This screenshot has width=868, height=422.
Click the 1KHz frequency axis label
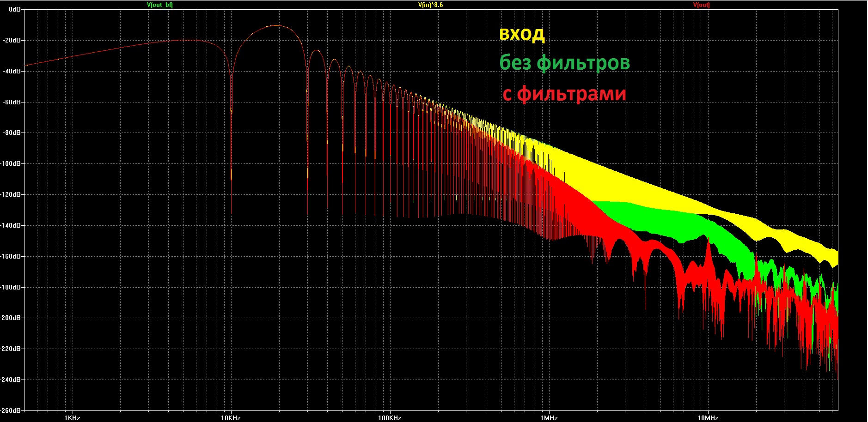pyautogui.click(x=72, y=418)
